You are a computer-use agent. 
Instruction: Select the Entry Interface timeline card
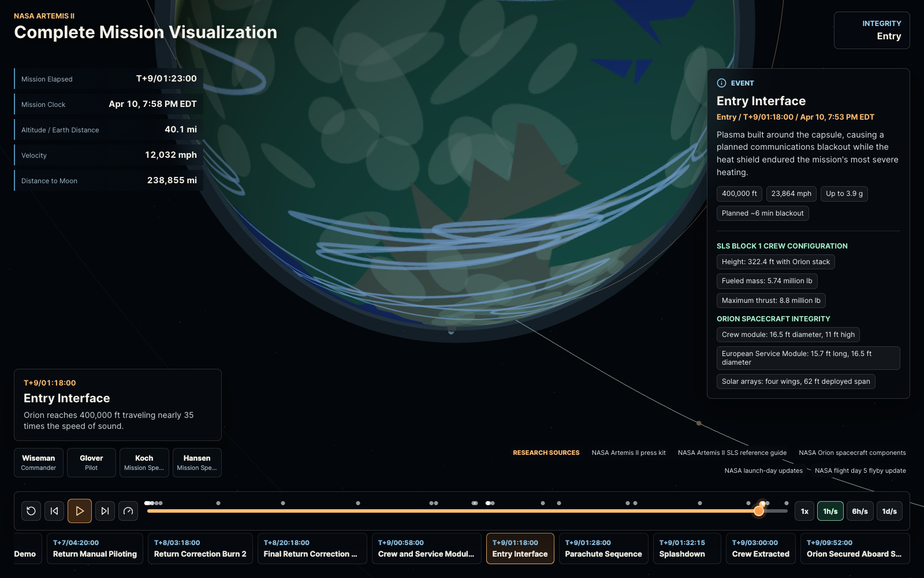[520, 549]
